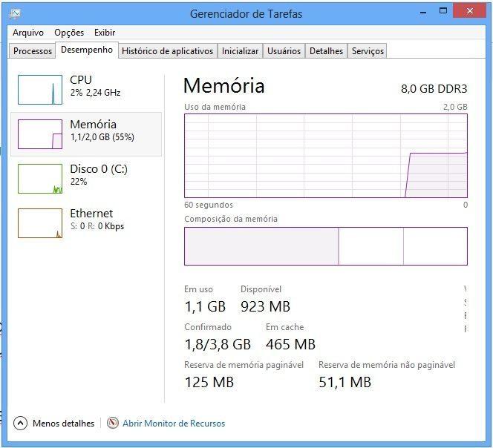Switch to the Usuários tab
Viewport: 493px width, 448px height.
pyautogui.click(x=284, y=51)
